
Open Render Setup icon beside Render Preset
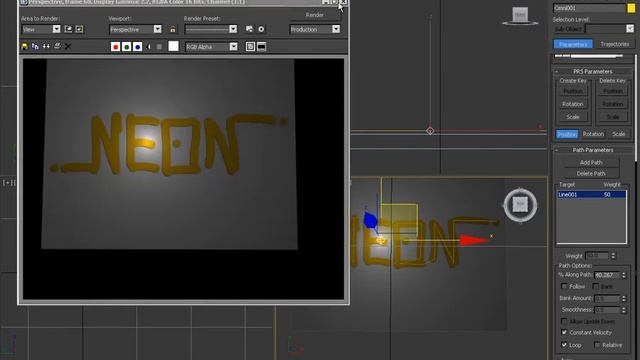coord(249,29)
